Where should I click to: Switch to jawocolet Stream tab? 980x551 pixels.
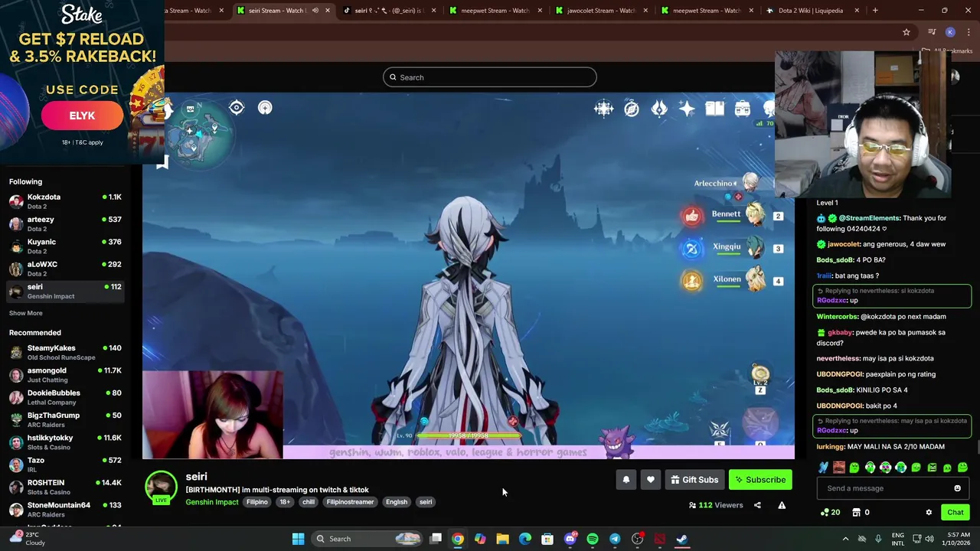[x=601, y=11]
